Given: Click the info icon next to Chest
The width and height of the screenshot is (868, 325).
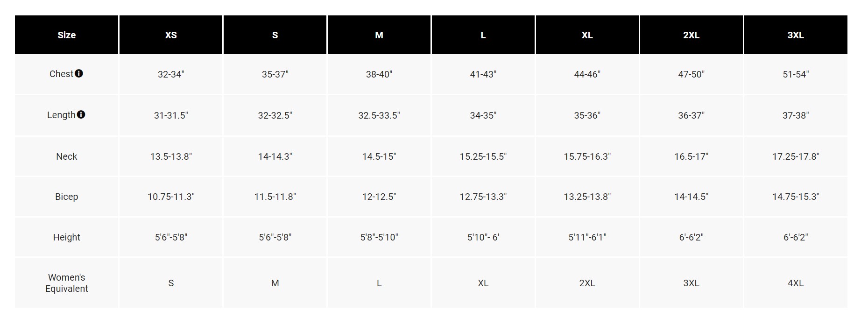Looking at the screenshot, I should click(x=79, y=73).
